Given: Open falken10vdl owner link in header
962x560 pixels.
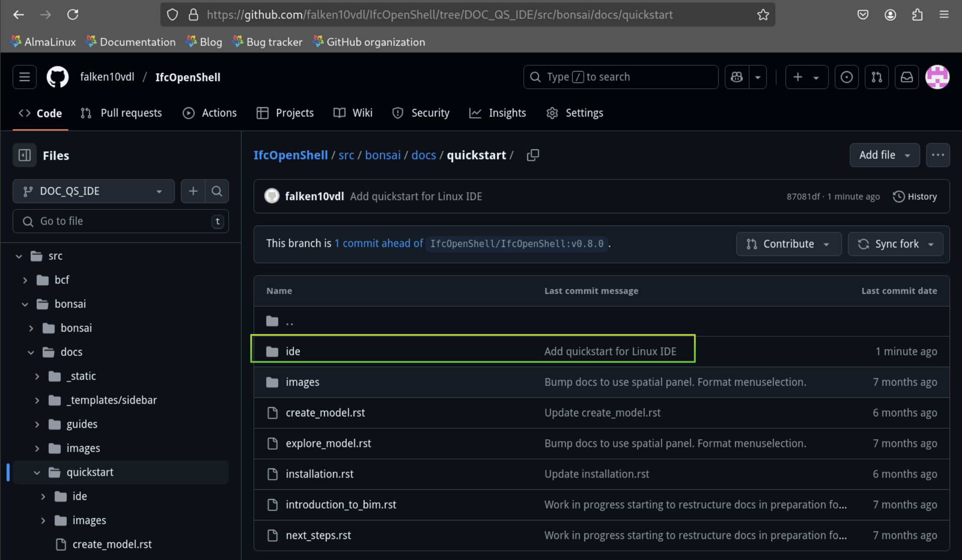Looking at the screenshot, I should click(x=107, y=77).
